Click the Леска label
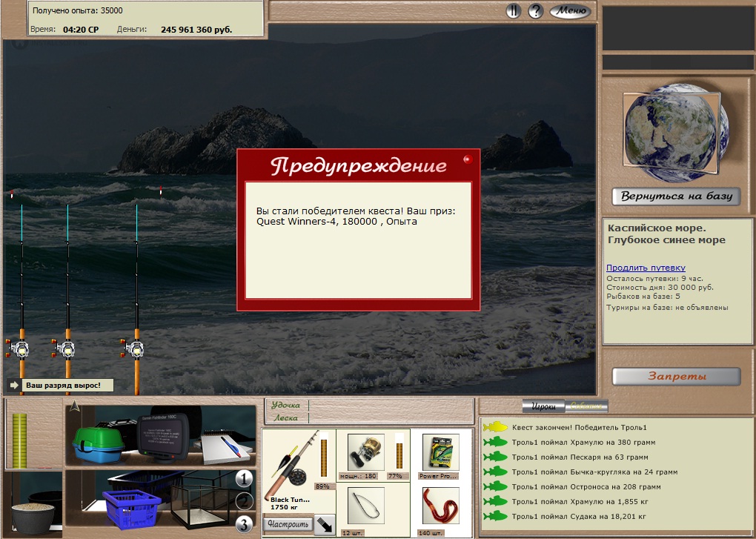 (286, 418)
